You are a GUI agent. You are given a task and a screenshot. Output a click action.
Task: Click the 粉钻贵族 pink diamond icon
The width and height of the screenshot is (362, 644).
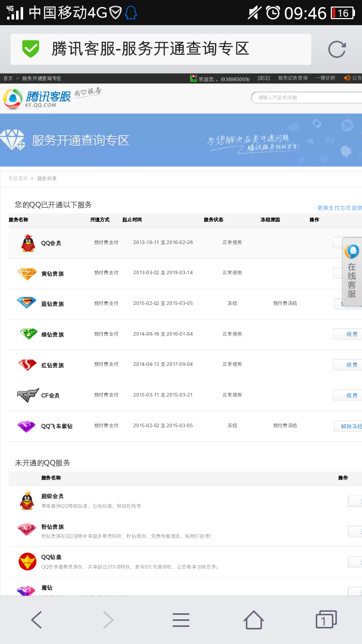(x=27, y=529)
